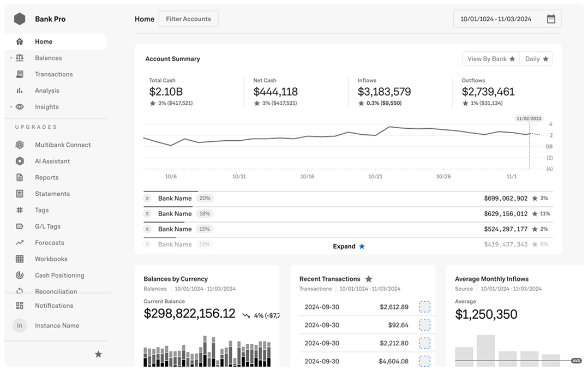The image size is (588, 371).
Task: Click the Forecasts trend icon
Action: [20, 243]
